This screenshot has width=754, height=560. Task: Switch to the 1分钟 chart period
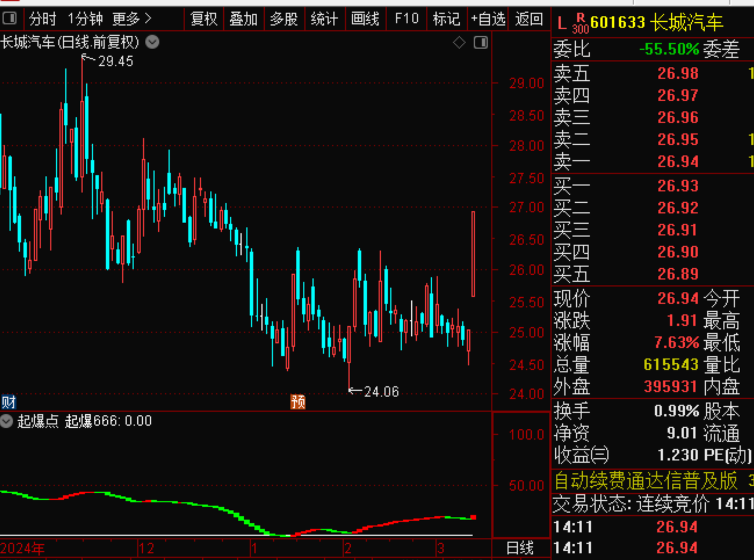pos(85,19)
